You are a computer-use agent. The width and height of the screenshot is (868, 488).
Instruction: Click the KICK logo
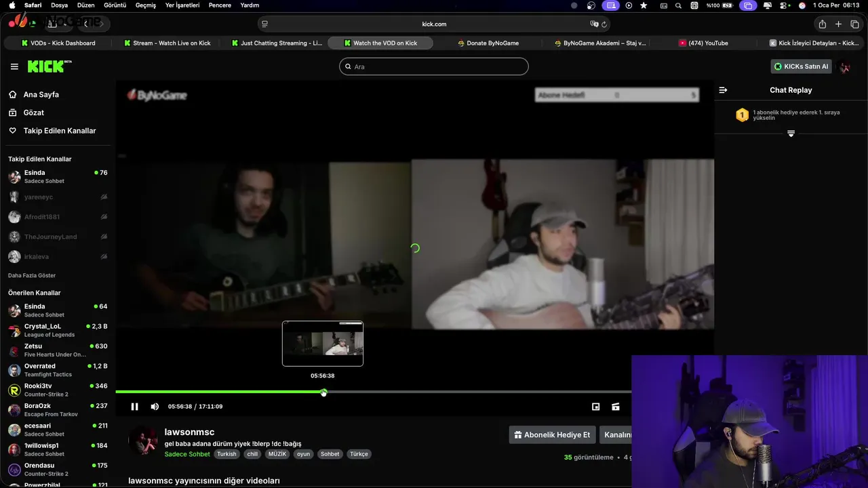[50, 66]
